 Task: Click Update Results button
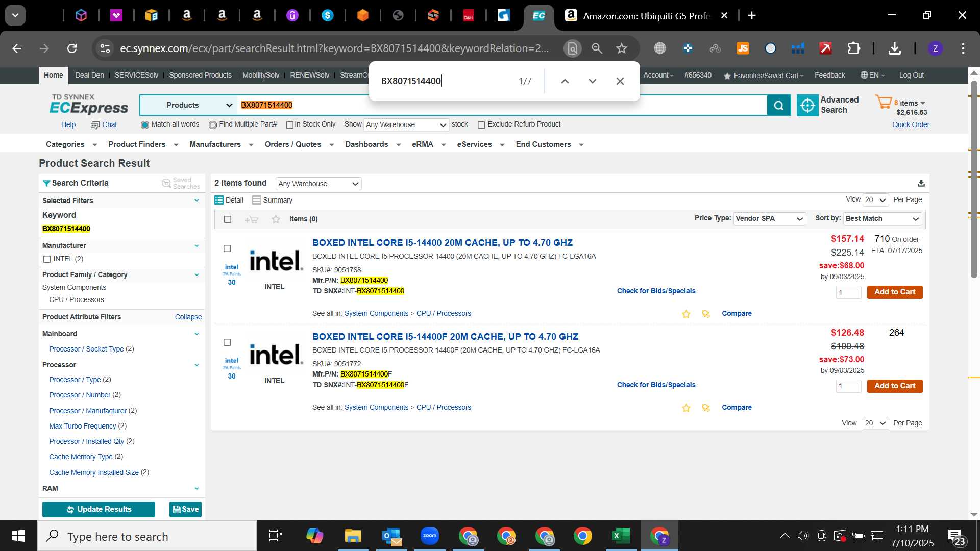coord(99,509)
